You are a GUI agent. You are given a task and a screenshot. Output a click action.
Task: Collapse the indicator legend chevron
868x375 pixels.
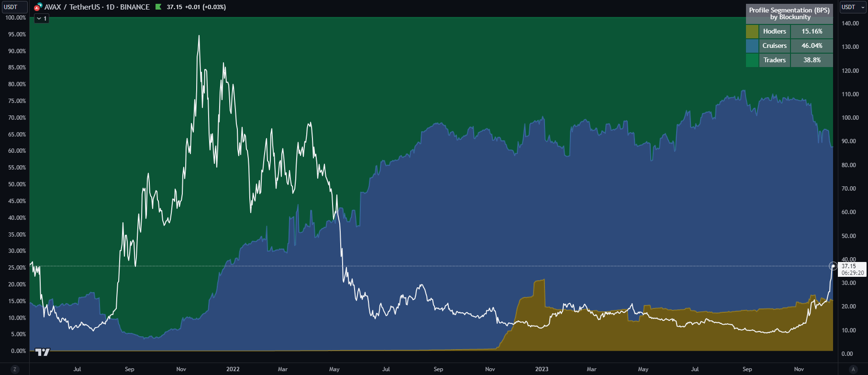(x=39, y=19)
